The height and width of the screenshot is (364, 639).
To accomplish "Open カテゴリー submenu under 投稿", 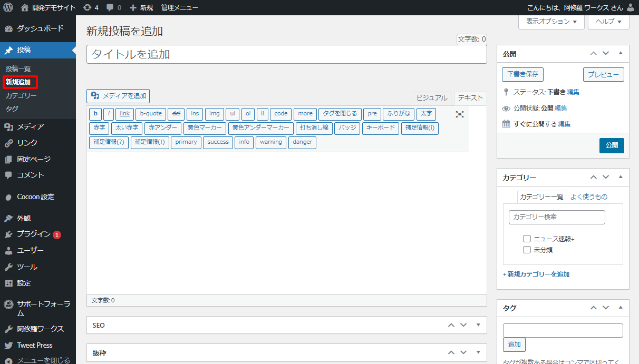I will [21, 96].
